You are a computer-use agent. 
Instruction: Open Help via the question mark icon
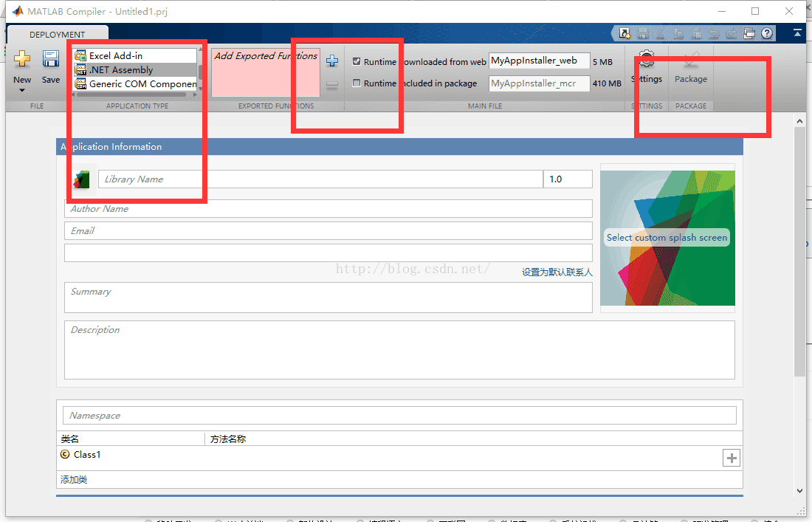[767, 34]
